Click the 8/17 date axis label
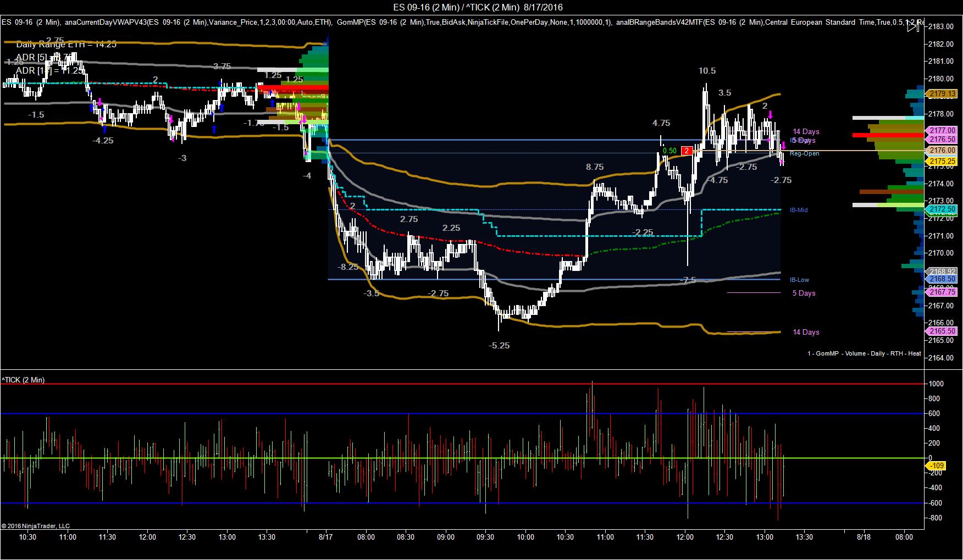 point(326,537)
